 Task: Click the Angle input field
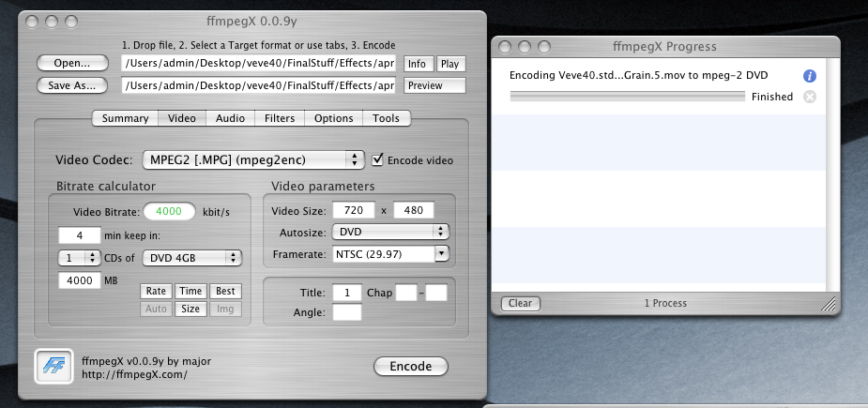347,312
